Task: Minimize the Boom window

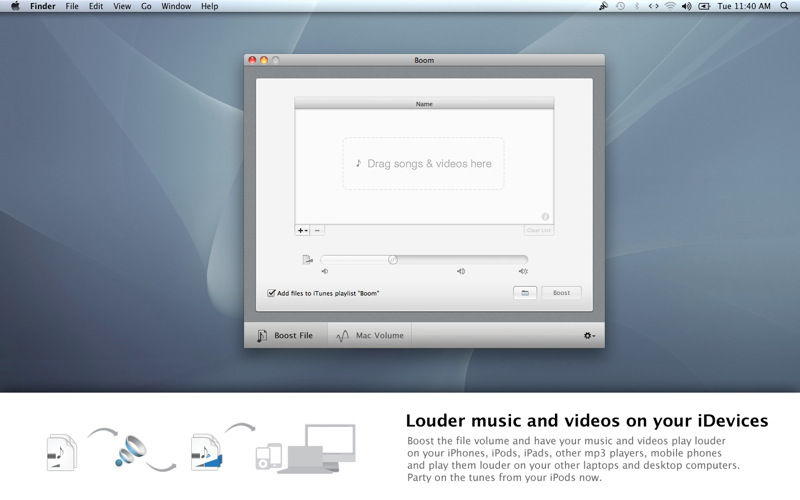Action: 264,60
